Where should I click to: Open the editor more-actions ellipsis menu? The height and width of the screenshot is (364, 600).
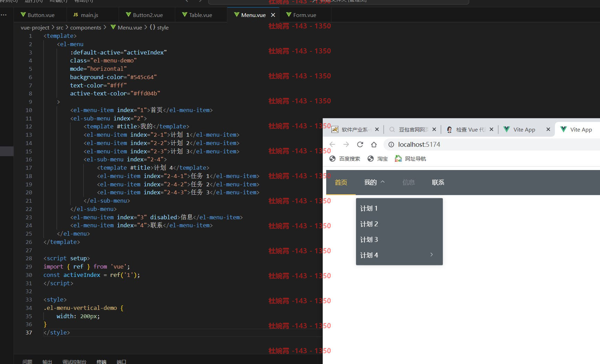[4, 15]
